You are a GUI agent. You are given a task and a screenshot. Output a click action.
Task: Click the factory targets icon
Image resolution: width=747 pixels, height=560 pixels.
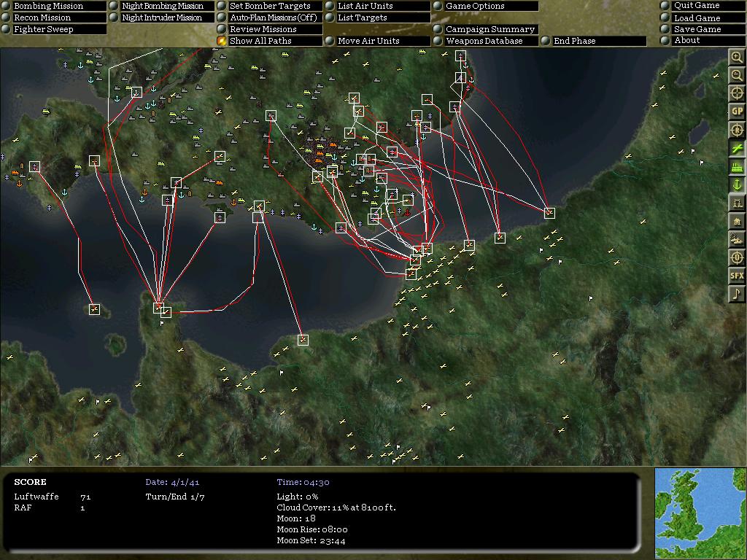(738, 168)
